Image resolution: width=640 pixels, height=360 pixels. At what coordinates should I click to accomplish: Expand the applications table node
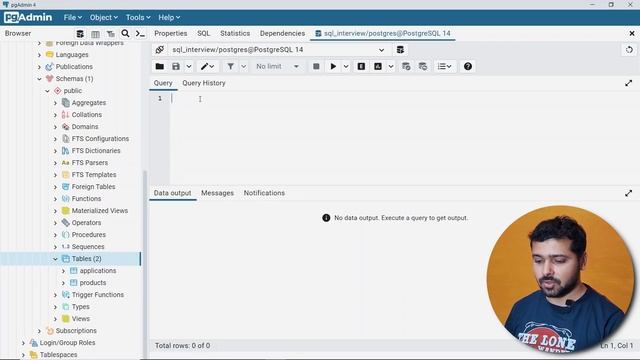pyautogui.click(x=63, y=271)
